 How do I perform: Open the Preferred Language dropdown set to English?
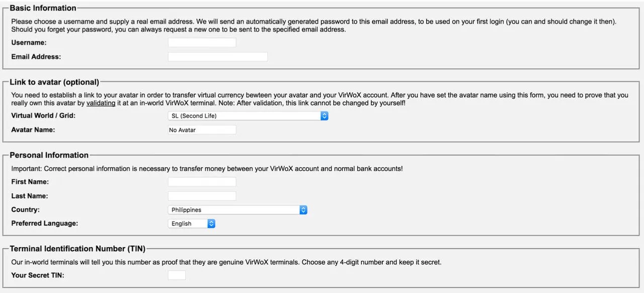click(x=191, y=224)
